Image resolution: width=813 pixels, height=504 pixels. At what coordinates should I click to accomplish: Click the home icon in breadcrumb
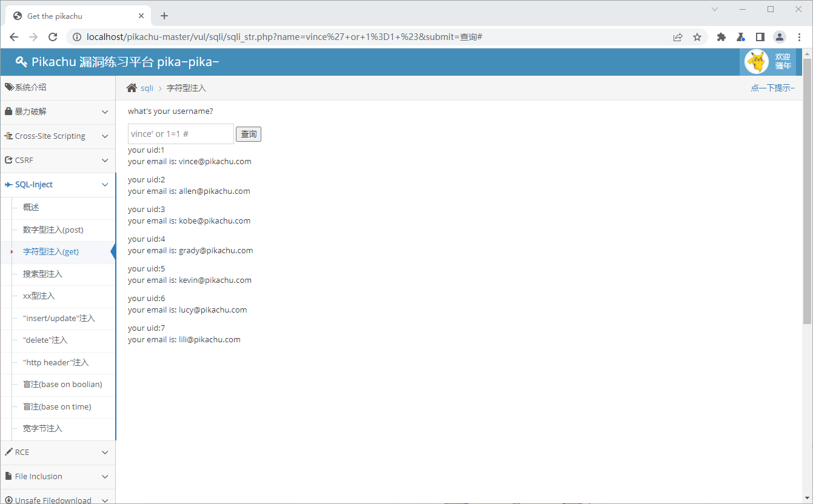tap(132, 88)
